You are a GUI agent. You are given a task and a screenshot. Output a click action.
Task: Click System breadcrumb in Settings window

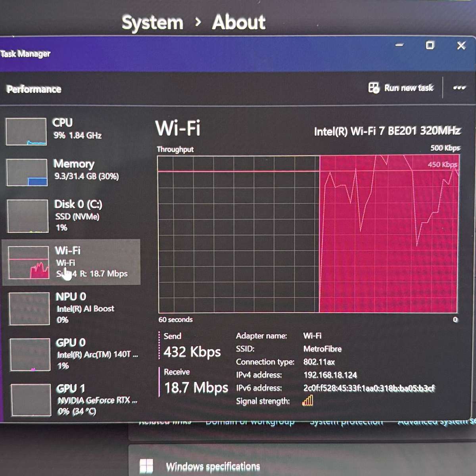click(152, 22)
